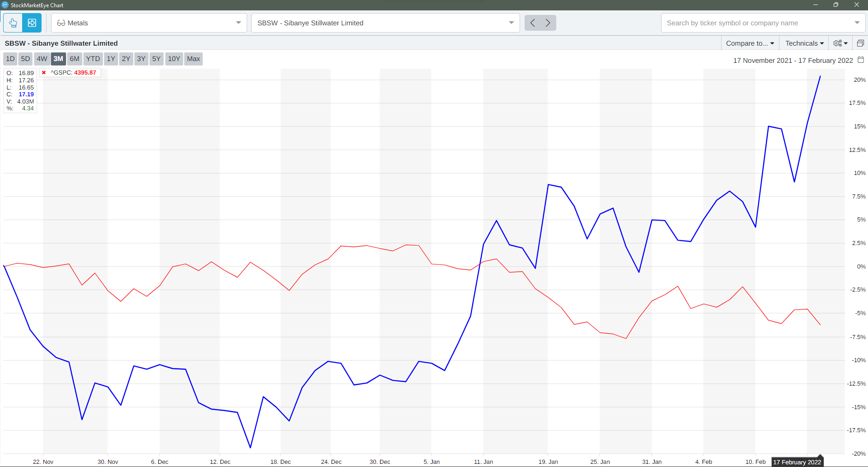868x467 pixels.
Task: Go to next stock with right arrow
Action: [548, 23]
